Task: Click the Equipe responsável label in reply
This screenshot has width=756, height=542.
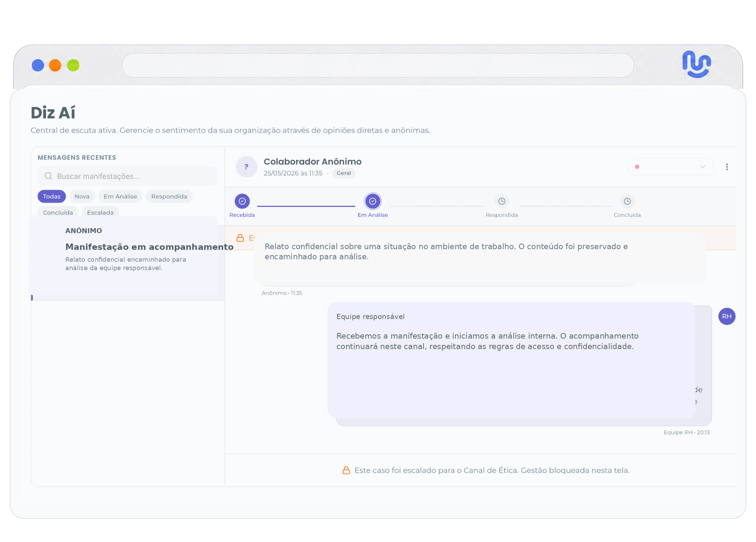Action: click(370, 317)
